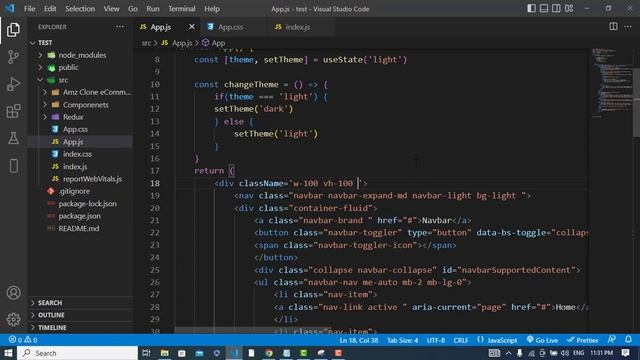640x360 pixels.
Task: Click the Windows taskbar Search box
Action: 78,353
